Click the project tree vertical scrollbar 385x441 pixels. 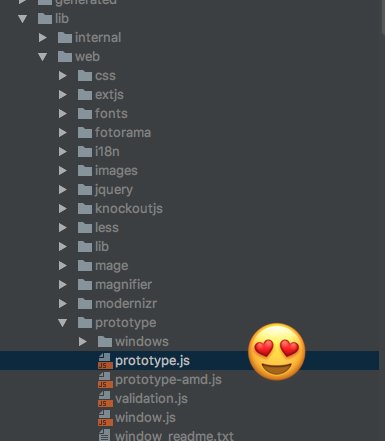tap(383, 17)
